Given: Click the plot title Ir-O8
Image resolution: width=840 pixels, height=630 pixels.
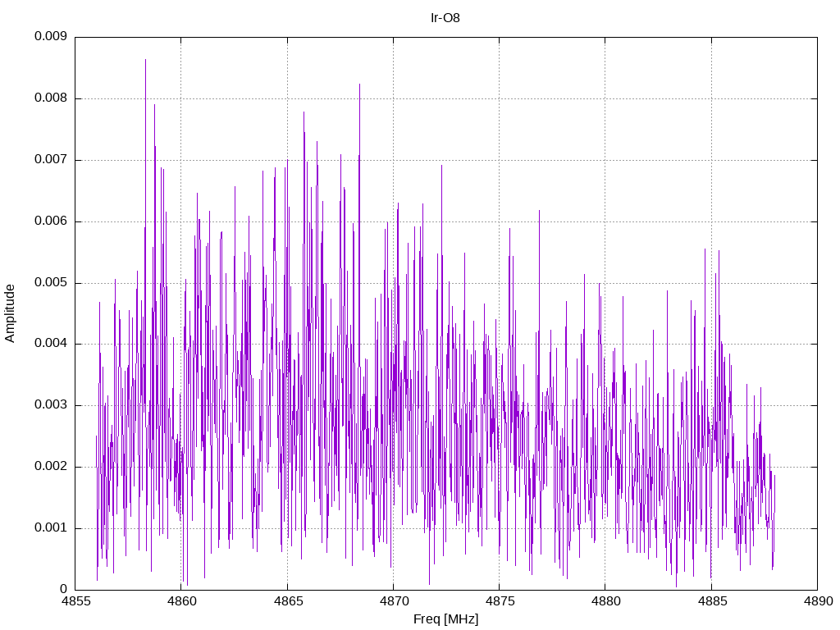Looking at the screenshot, I should point(445,18).
